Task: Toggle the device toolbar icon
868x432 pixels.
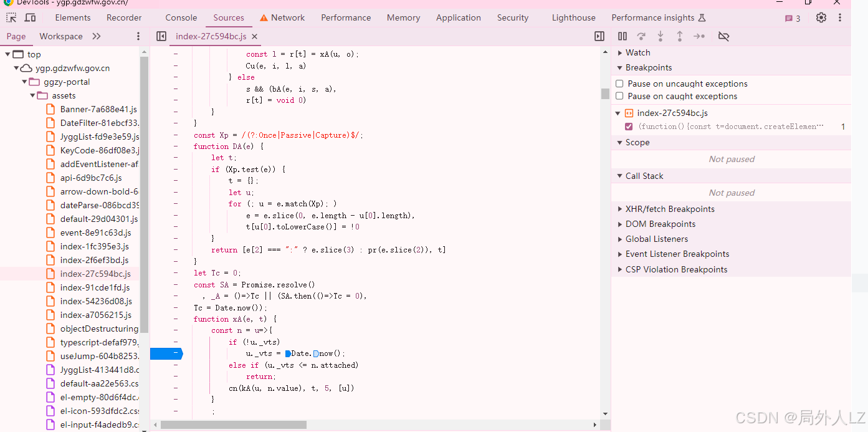Action: click(29, 17)
